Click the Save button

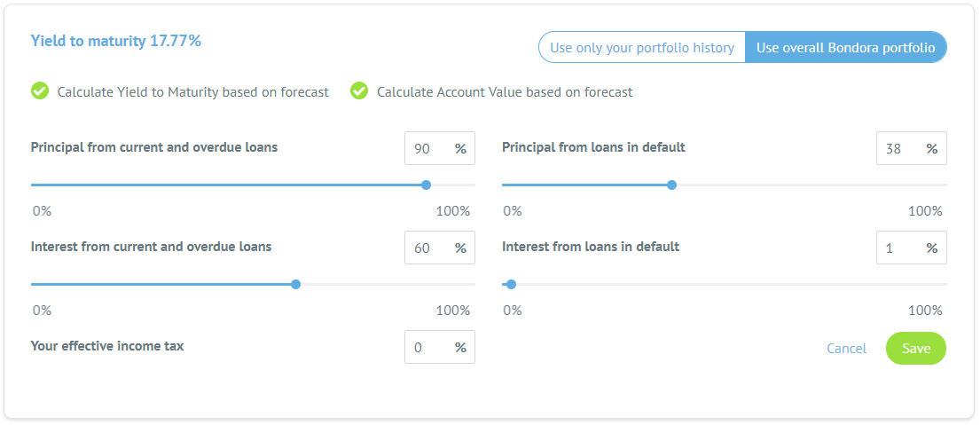click(915, 348)
